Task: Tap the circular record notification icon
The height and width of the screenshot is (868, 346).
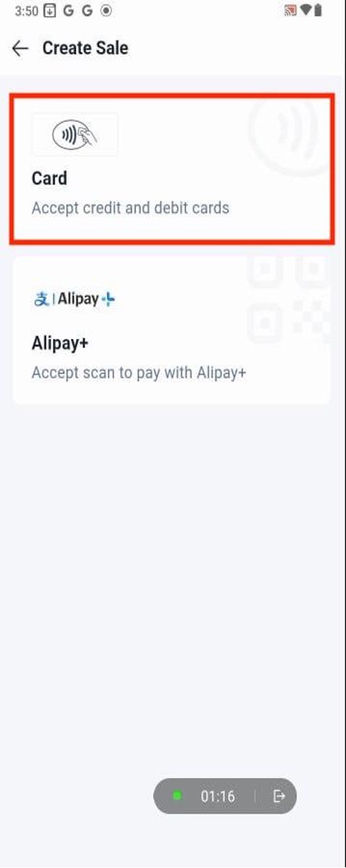Action: (x=106, y=11)
